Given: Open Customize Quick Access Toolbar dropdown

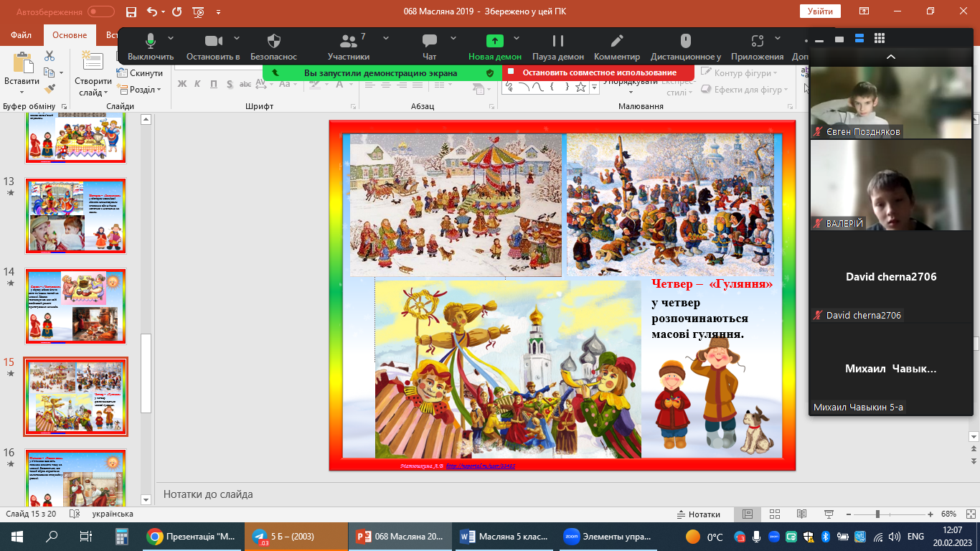Looking at the screenshot, I should (x=218, y=12).
